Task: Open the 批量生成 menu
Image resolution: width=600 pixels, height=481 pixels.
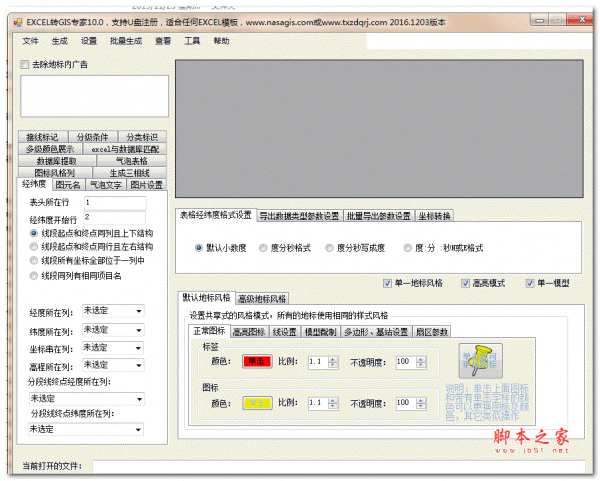Action: tap(126, 41)
